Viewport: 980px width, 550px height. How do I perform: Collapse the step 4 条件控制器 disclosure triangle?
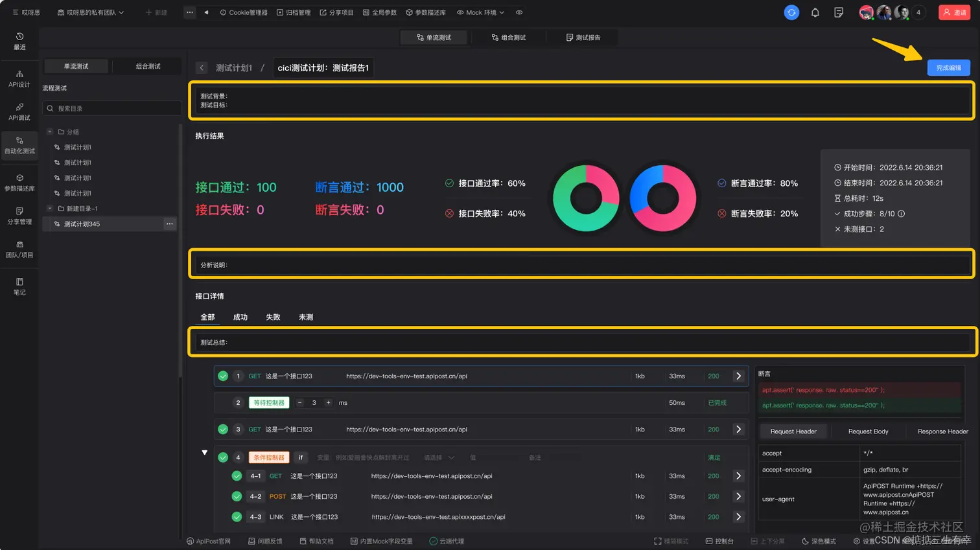(205, 453)
